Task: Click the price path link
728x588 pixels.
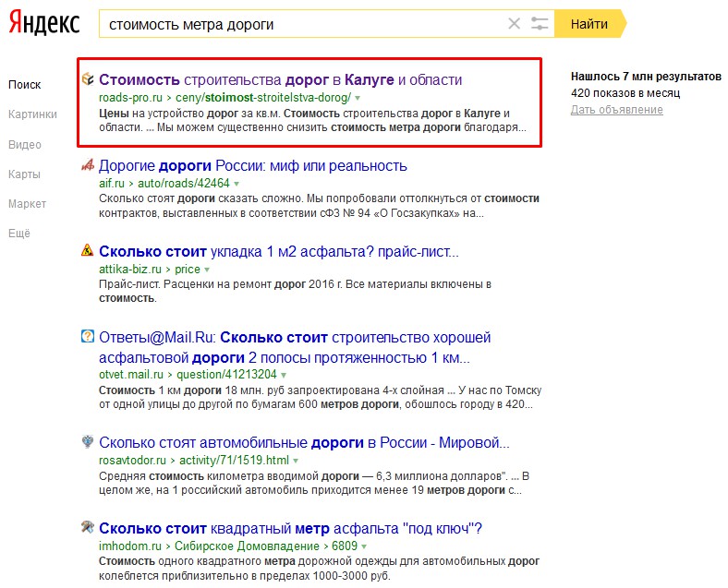Action: [188, 270]
